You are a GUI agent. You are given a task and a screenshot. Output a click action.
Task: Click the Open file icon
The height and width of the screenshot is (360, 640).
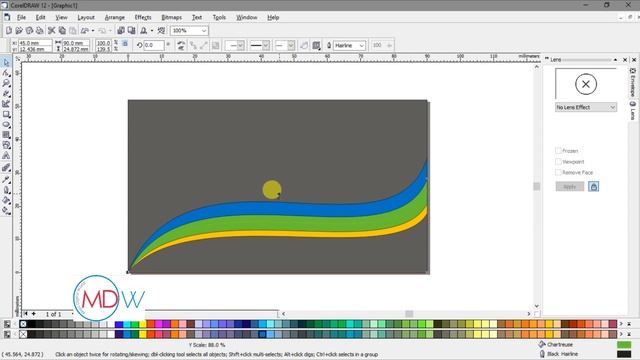tap(19, 31)
